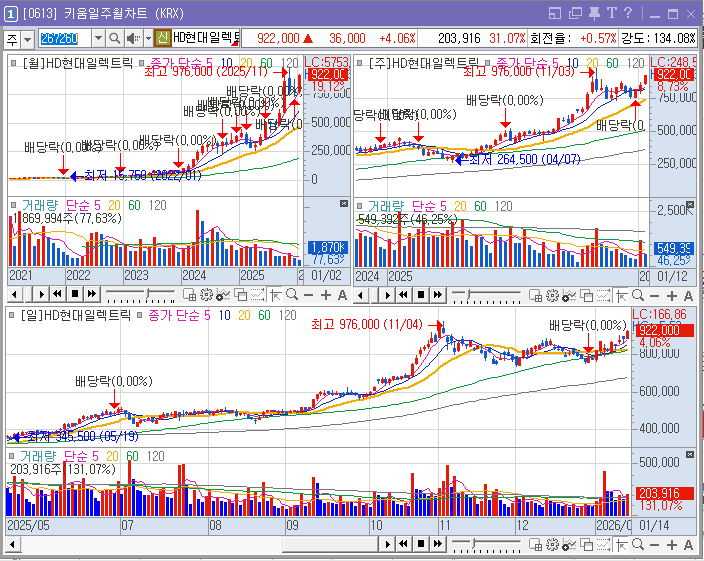This screenshot has height=561, width=704.
Task: Play forward on the monthly chart toolbar
Action: pyautogui.click(x=41, y=294)
